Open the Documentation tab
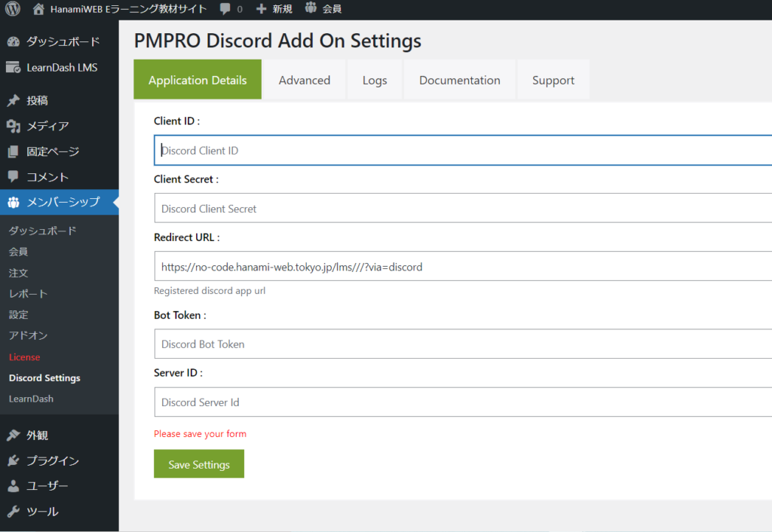The width and height of the screenshot is (772, 532). [459, 80]
